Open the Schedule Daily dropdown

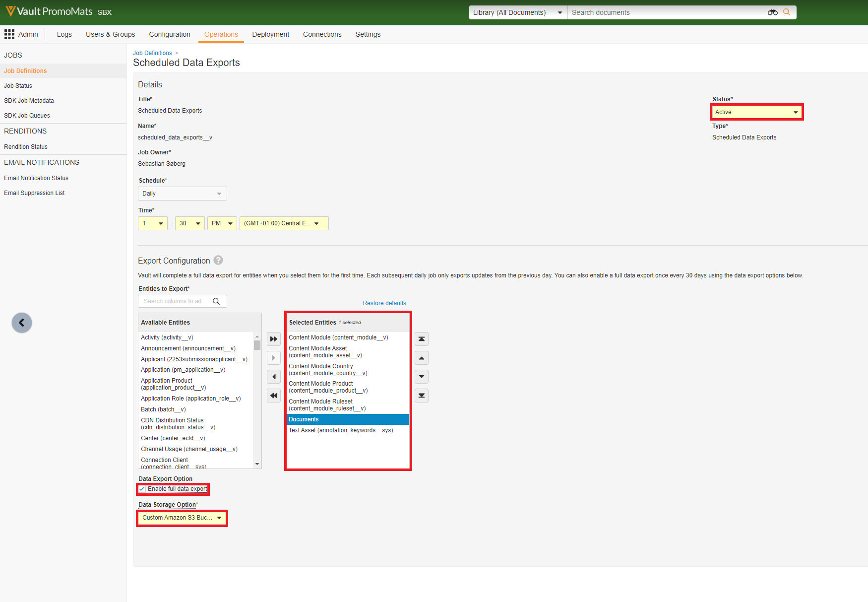[x=182, y=194]
